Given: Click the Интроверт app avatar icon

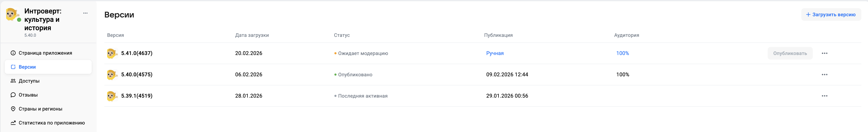Looking at the screenshot, I should tap(12, 14).
